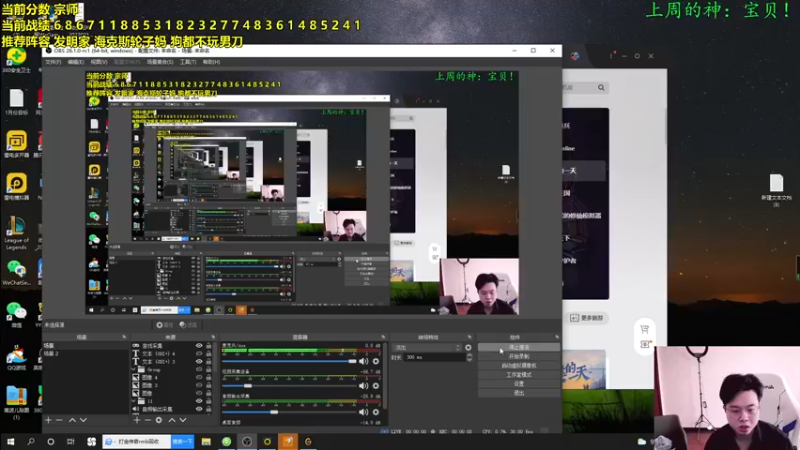Open the Tools menu in OBS
This screenshot has width=800, height=450.
click(188, 62)
